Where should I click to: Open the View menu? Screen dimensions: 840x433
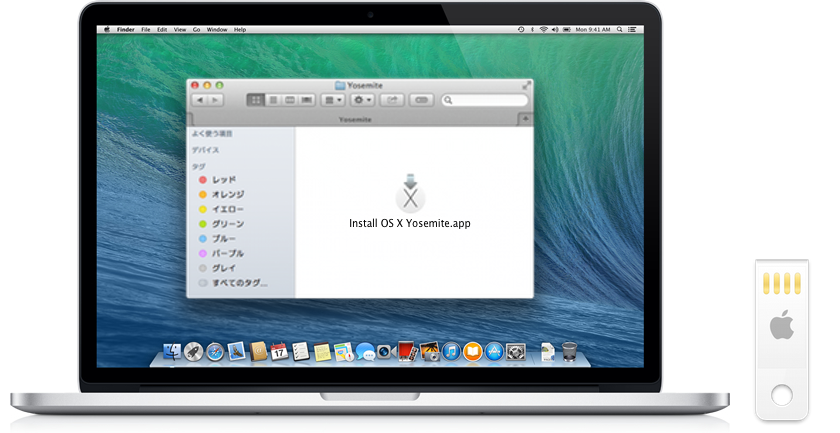click(180, 30)
